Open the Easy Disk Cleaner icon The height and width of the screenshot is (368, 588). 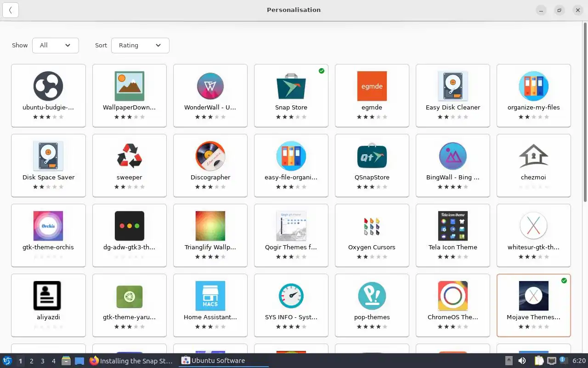tap(453, 86)
